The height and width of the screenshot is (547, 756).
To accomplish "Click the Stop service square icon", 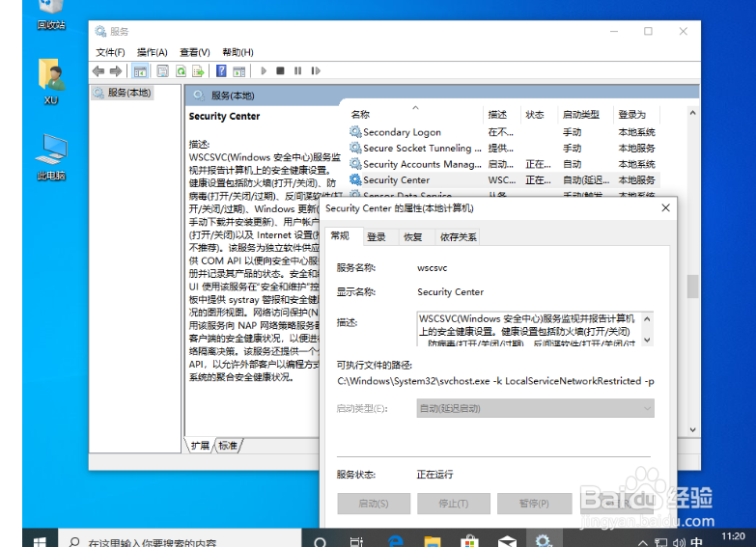I will click(x=280, y=70).
